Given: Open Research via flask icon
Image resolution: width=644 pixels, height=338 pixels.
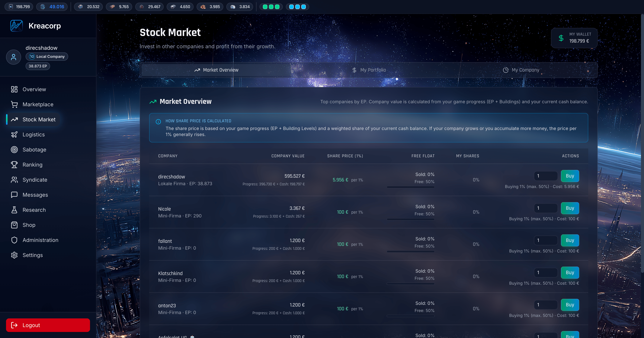Looking at the screenshot, I should point(14,210).
